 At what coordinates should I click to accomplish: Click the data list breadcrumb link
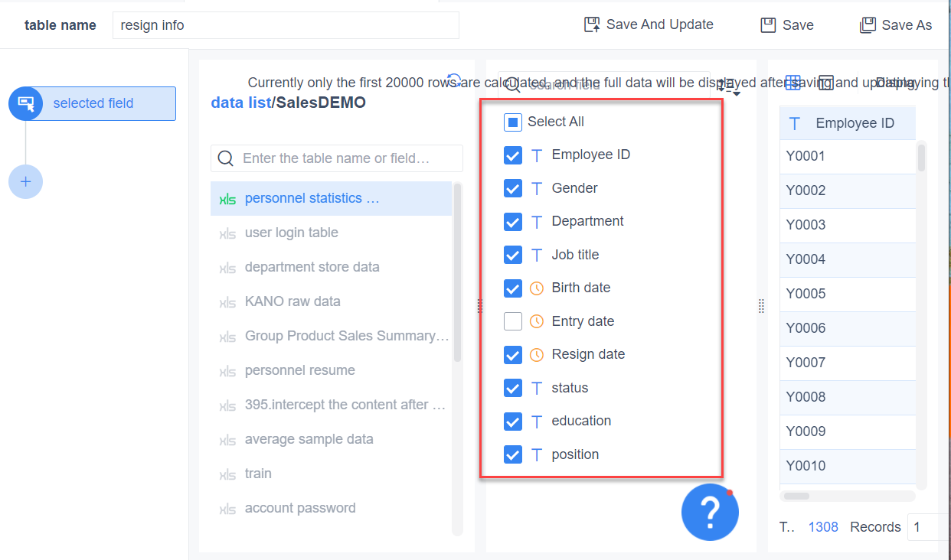tap(240, 103)
